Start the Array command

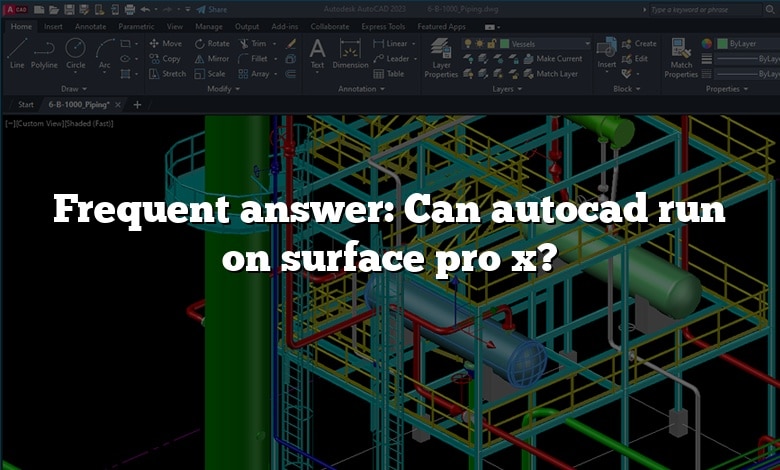(x=254, y=74)
